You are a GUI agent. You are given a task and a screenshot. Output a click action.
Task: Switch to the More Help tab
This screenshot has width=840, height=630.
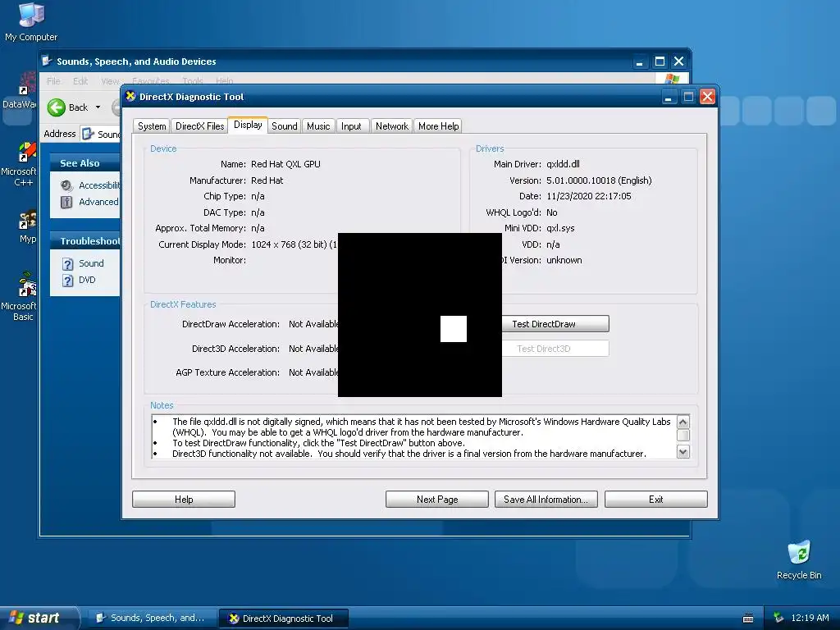(438, 126)
